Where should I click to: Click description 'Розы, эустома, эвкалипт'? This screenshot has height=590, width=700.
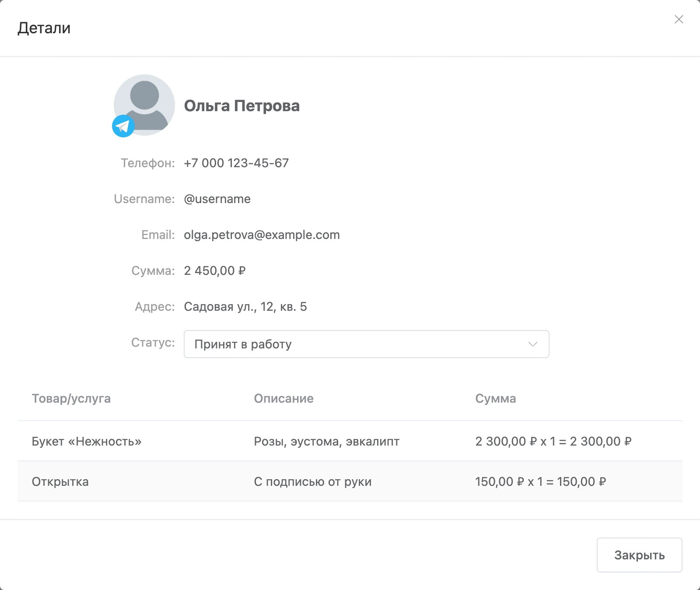click(x=326, y=441)
